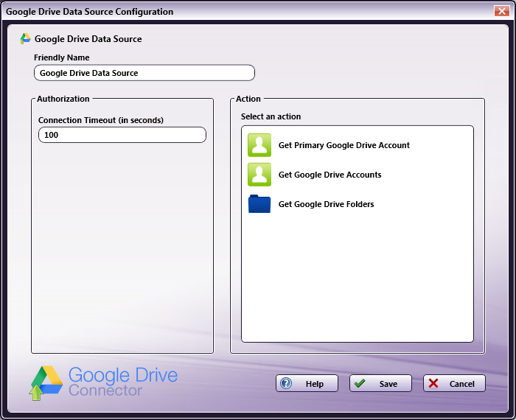Screen dimensions: 516x420
Task: Click the Get Google Drive Accounts user icon
Action: pyautogui.click(x=259, y=175)
